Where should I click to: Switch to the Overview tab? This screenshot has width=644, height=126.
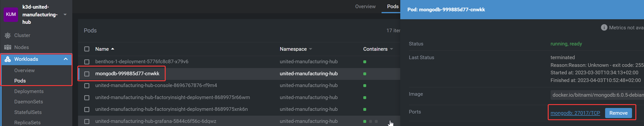365,6
